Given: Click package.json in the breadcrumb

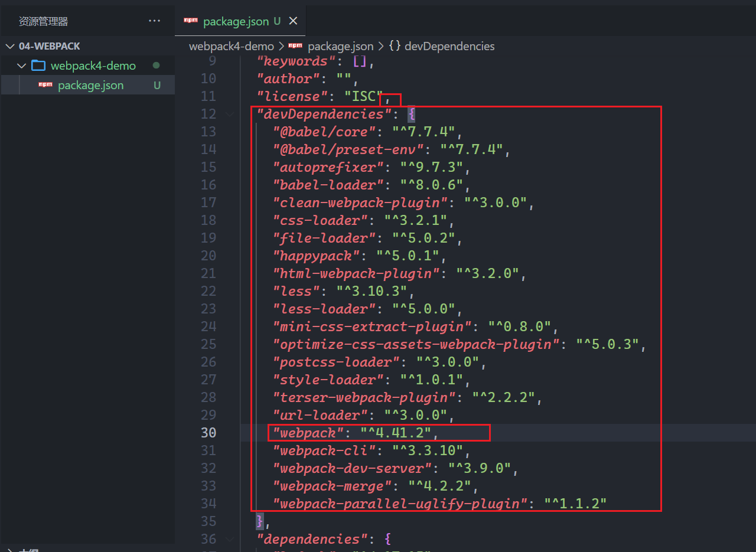Looking at the screenshot, I should [340, 46].
